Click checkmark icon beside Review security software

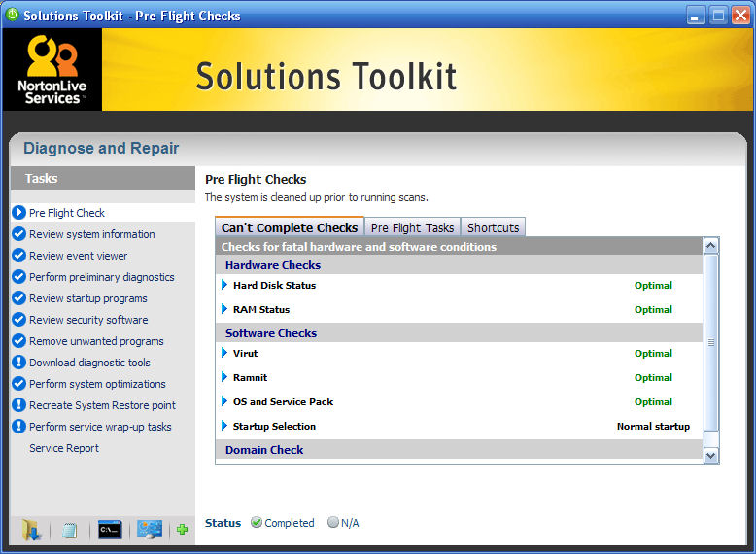pyautogui.click(x=18, y=319)
